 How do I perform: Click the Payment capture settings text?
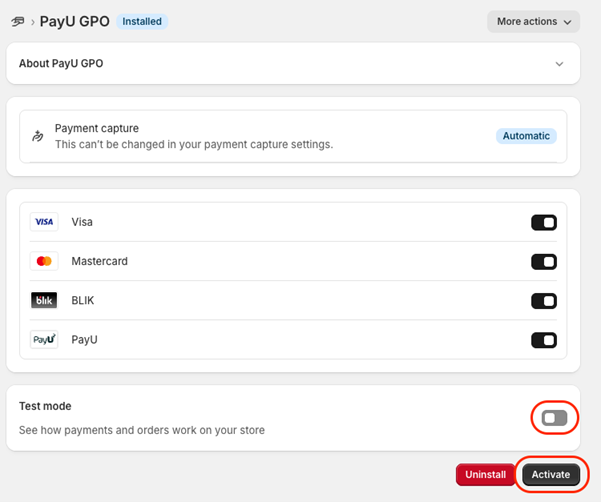pos(193,144)
